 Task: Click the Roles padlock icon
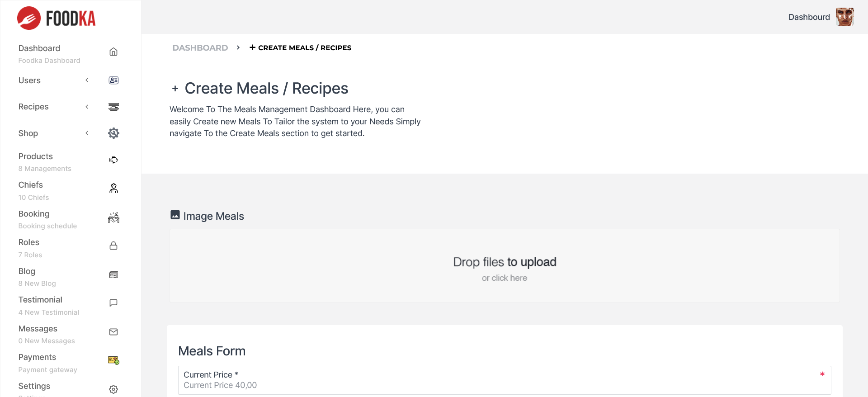pos(113,246)
